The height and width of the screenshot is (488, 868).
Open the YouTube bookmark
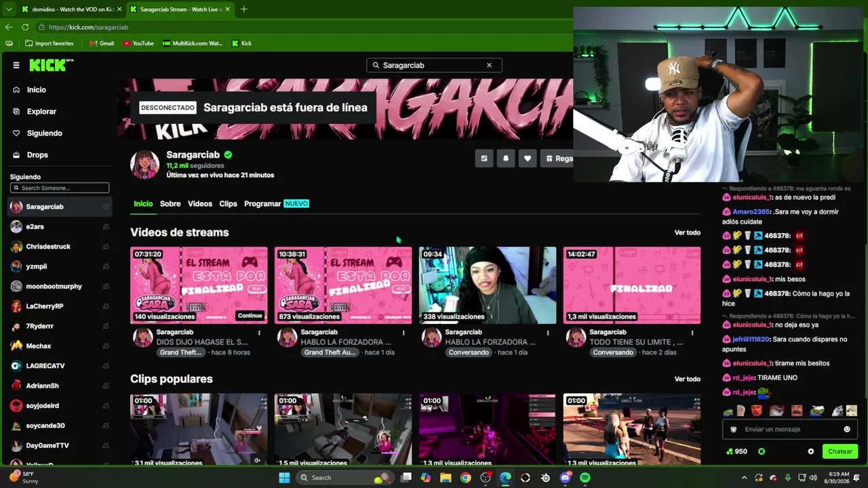click(x=138, y=43)
